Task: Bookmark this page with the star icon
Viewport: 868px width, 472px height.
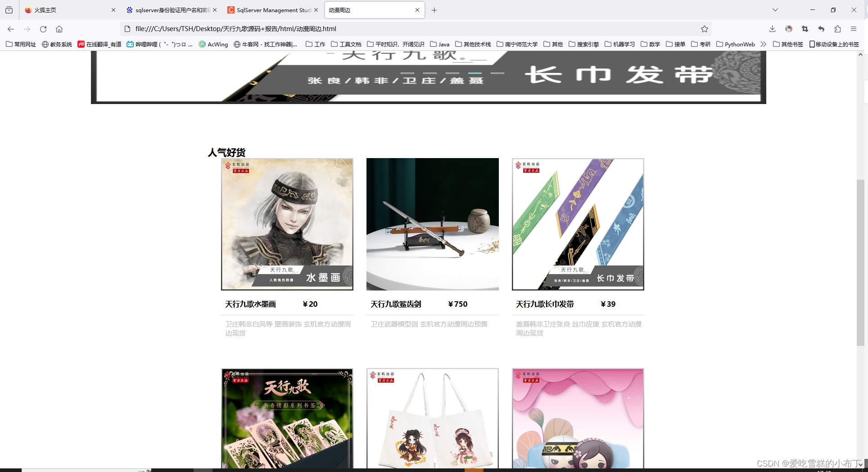Action: [x=705, y=29]
